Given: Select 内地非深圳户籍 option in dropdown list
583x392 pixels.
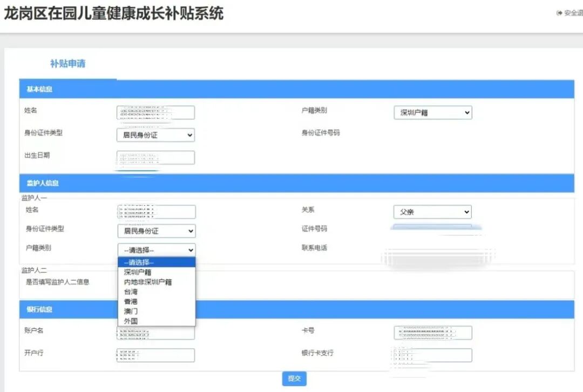Looking at the screenshot, I should click(148, 282).
